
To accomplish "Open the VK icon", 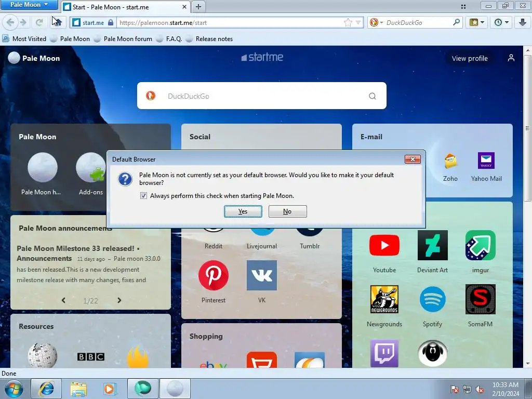I will click(x=262, y=275).
